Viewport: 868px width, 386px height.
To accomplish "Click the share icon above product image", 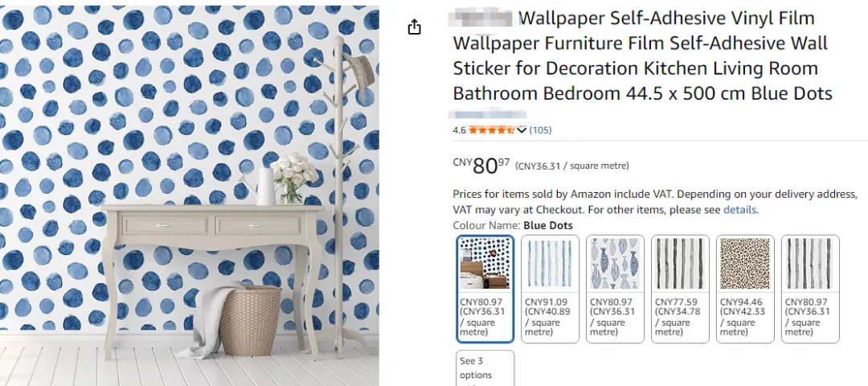I will [414, 27].
